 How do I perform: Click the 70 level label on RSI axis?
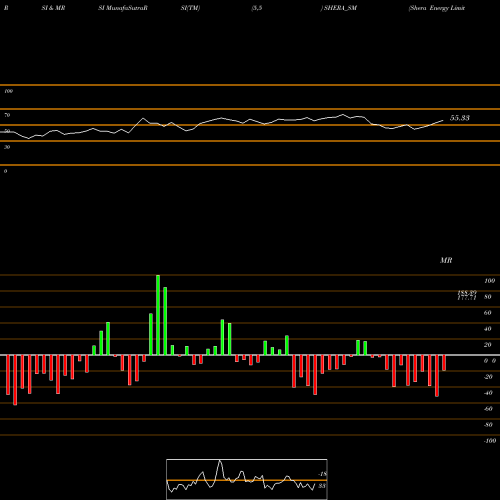(7, 115)
